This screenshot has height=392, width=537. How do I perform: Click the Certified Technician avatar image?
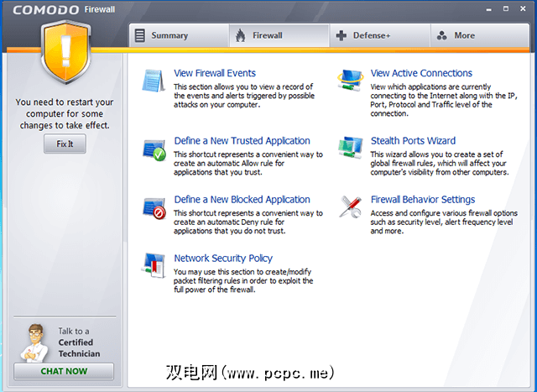[34, 343]
